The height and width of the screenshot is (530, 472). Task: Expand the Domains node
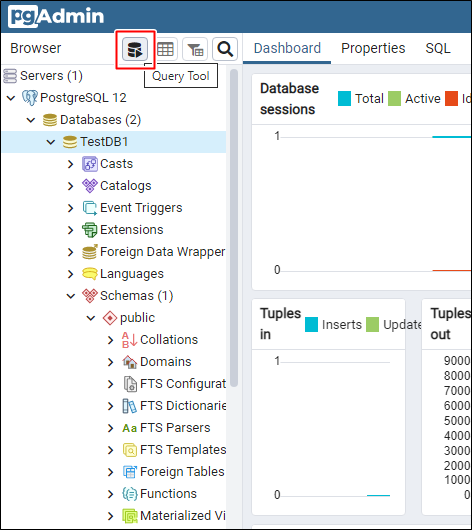click(110, 362)
